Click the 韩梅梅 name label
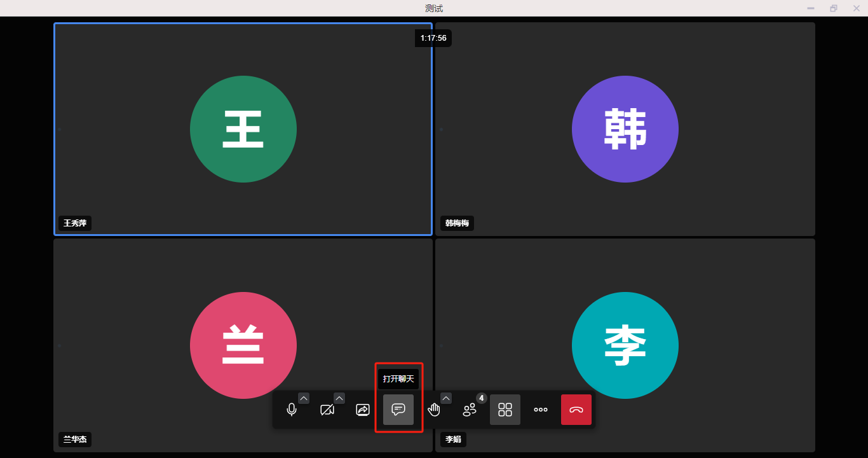 coord(457,223)
